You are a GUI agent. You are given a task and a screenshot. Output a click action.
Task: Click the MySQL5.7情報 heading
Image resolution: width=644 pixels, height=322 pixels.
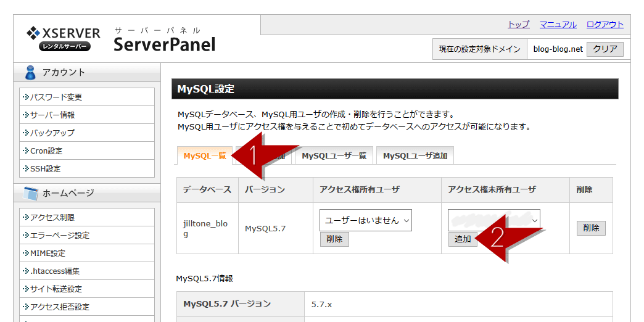[x=205, y=278]
